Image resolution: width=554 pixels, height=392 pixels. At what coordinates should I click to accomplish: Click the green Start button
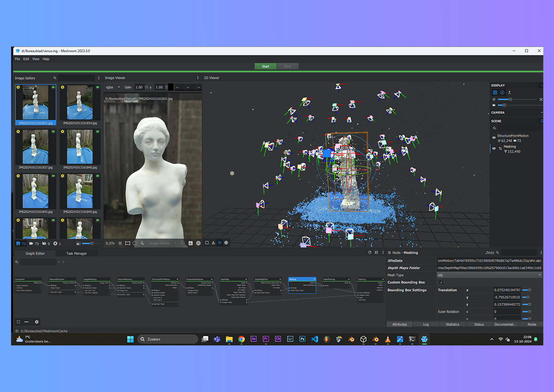click(x=265, y=66)
